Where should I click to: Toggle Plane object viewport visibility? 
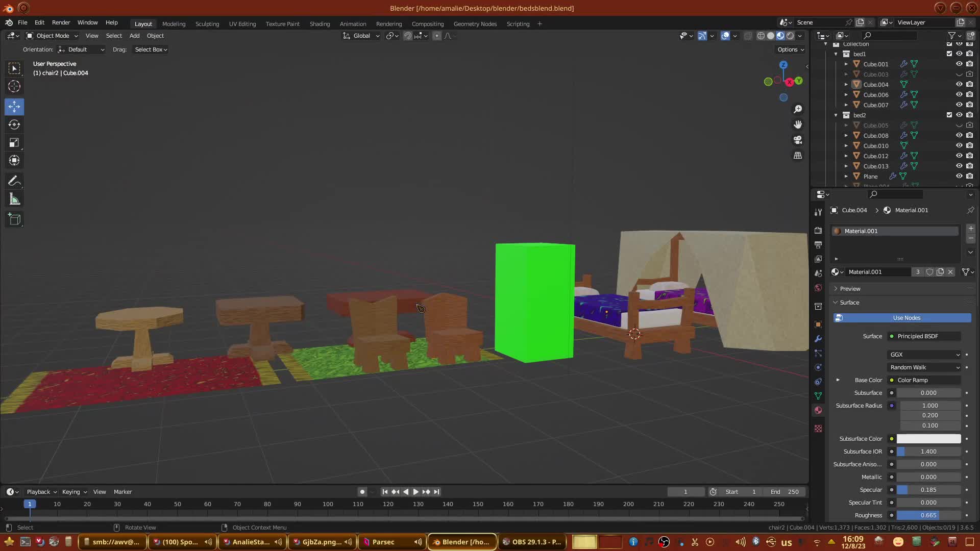959,176
